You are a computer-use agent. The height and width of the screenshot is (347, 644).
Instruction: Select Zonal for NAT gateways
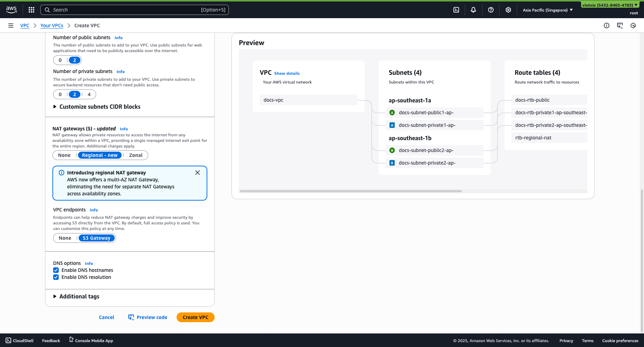[136, 155]
